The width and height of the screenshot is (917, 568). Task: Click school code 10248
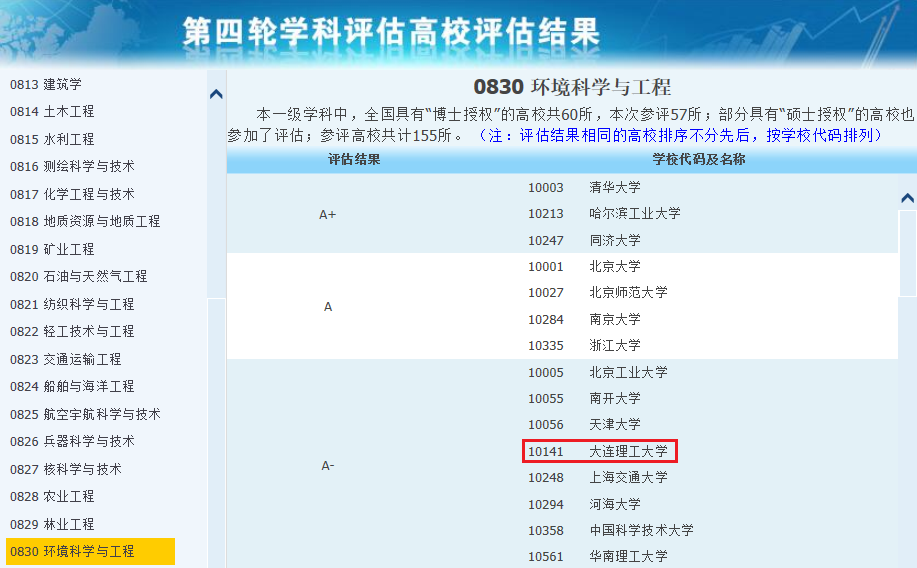point(546,478)
